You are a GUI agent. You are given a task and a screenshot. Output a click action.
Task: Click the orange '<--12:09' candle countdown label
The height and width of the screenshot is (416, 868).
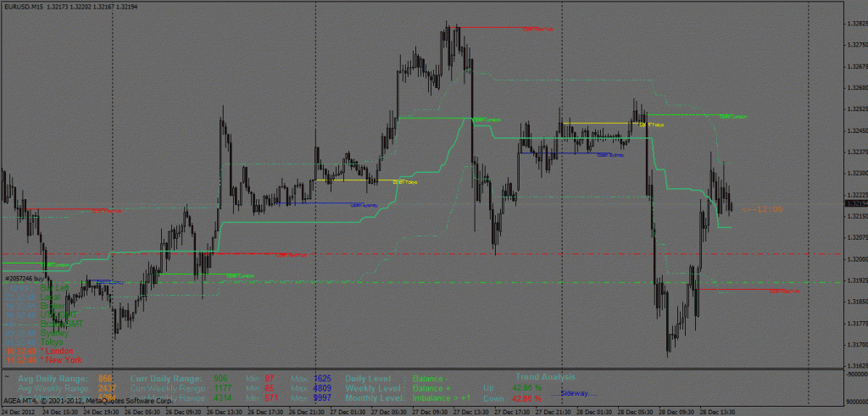(x=762, y=209)
